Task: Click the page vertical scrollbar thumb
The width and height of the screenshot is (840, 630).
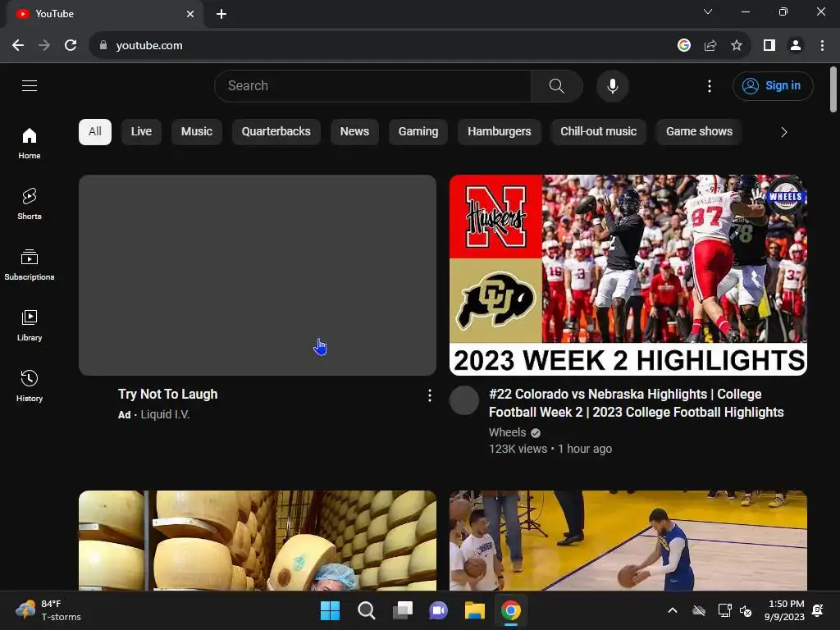Action: point(833,89)
